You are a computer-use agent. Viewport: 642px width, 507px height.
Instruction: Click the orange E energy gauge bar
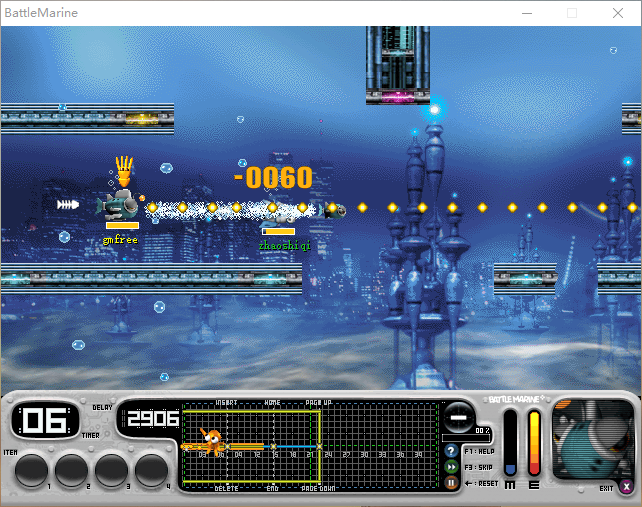[x=534, y=443]
